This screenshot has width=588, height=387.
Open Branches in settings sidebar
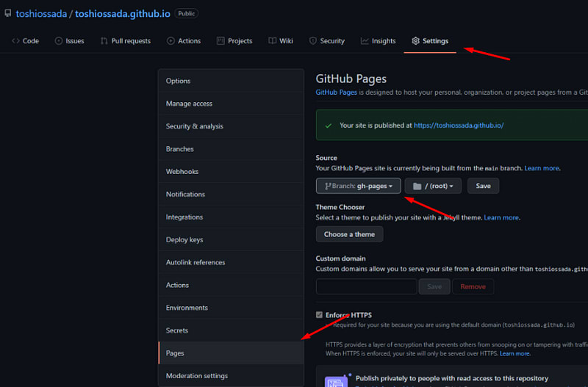(x=231, y=149)
